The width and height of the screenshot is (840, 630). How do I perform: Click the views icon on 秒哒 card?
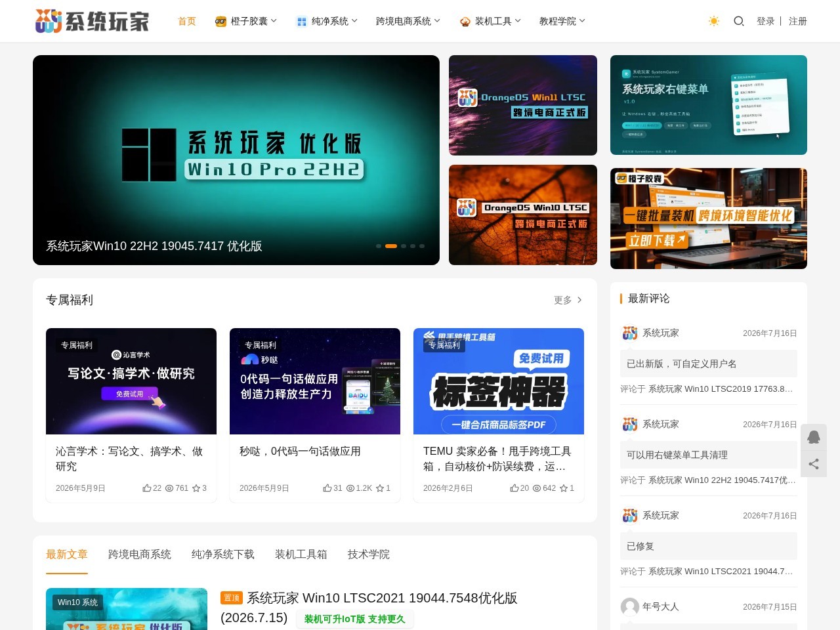(x=350, y=488)
